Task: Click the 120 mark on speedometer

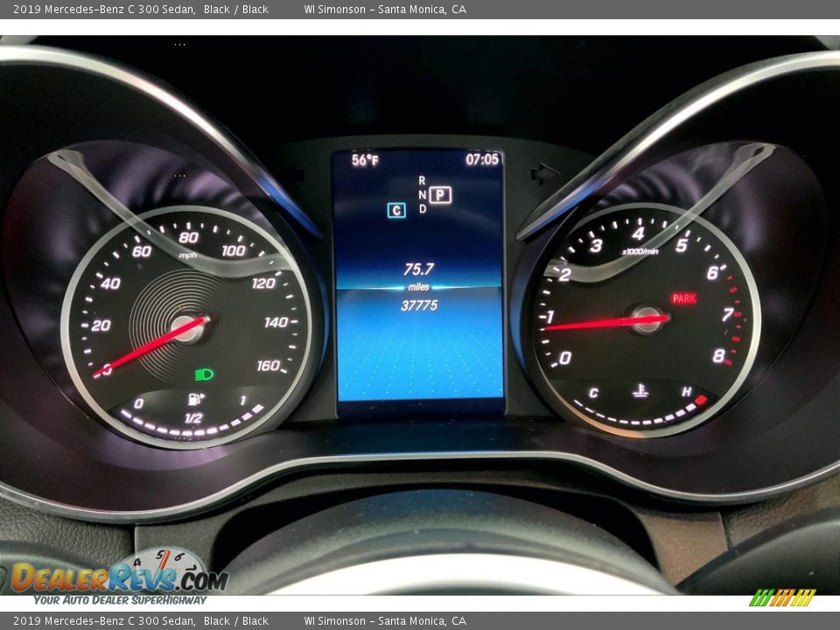Action: coord(263,283)
